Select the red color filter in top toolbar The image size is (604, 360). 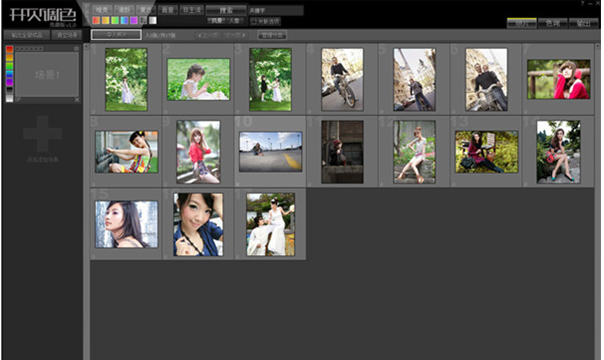[x=96, y=20]
